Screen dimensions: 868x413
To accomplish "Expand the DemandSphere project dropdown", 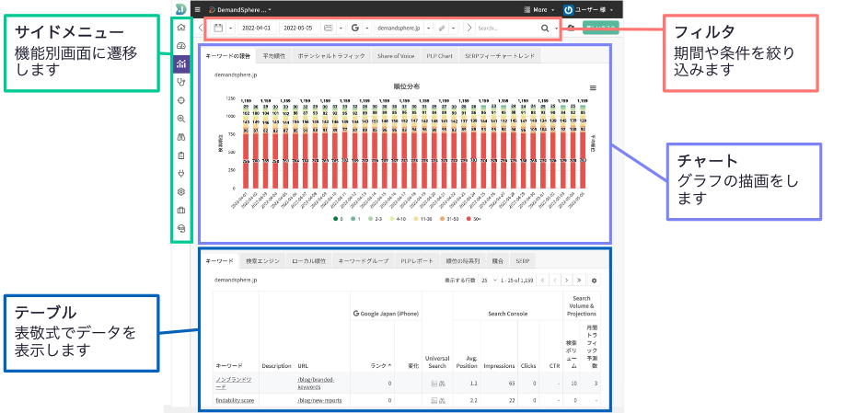I will [x=241, y=9].
